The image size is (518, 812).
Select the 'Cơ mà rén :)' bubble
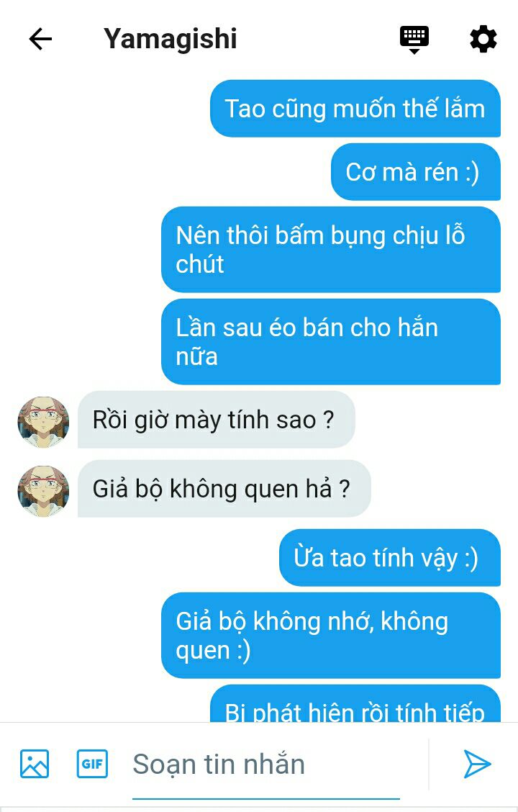416,172
